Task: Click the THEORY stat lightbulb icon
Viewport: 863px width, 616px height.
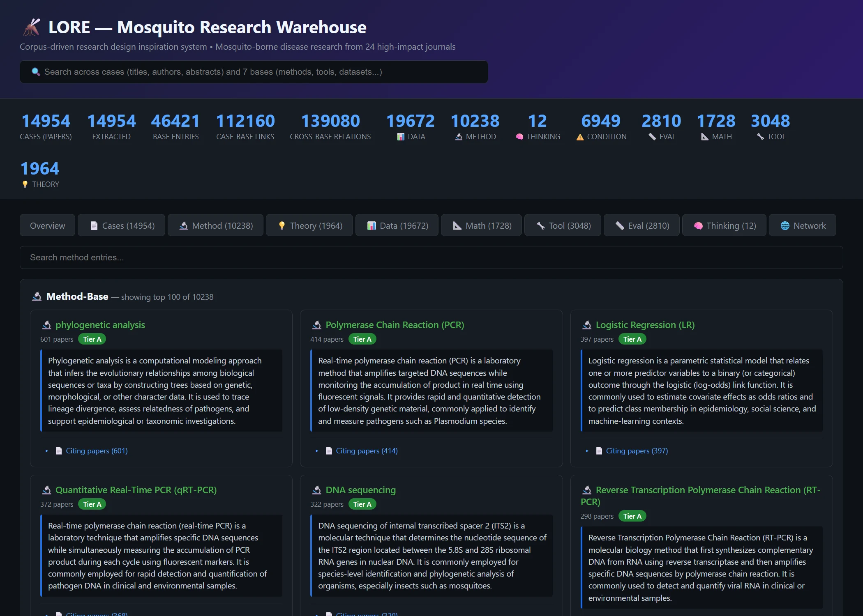Action: coord(25,184)
